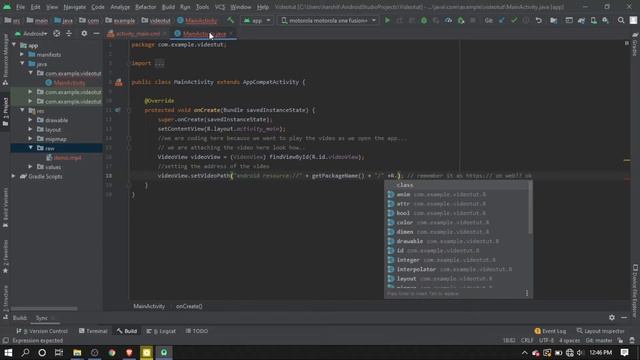The width and height of the screenshot is (640, 360).
Task: Choose color from completion suggestions
Action: click(457, 222)
